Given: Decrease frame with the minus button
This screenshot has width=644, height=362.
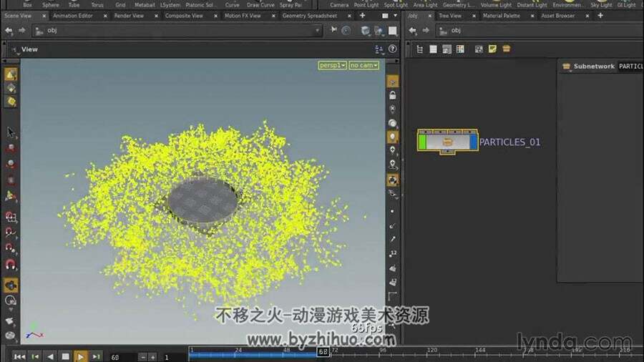Looking at the screenshot, I should [x=143, y=358].
